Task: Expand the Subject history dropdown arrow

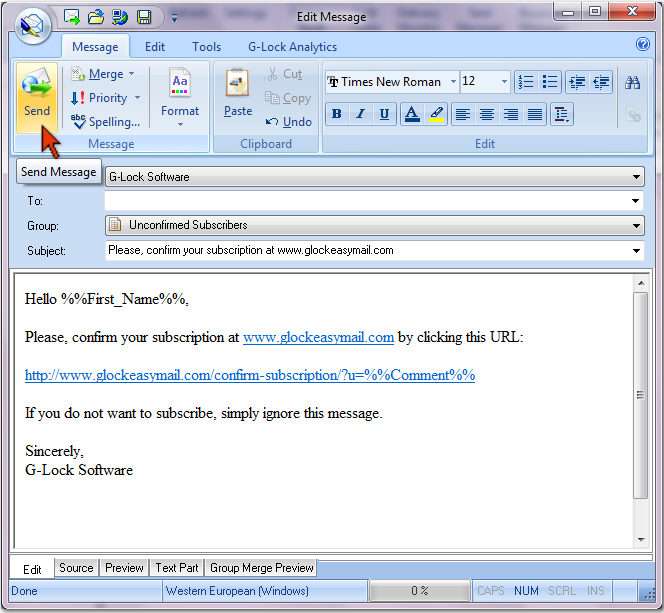Action: (636, 251)
